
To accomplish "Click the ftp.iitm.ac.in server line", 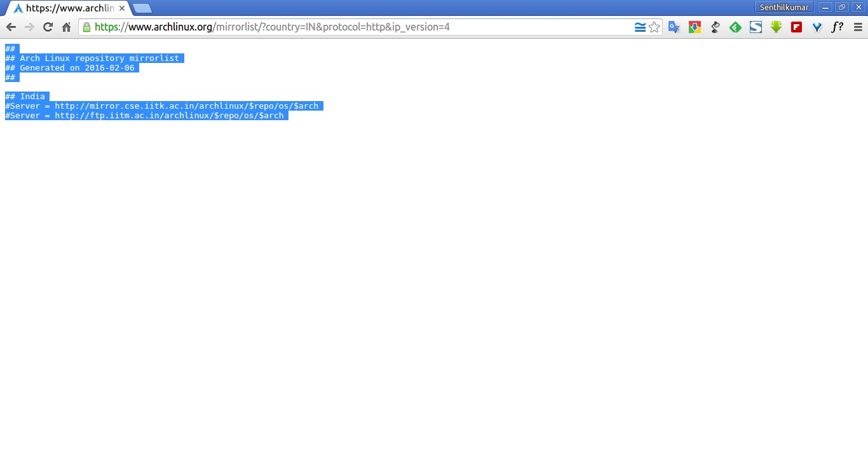I will coord(147,116).
